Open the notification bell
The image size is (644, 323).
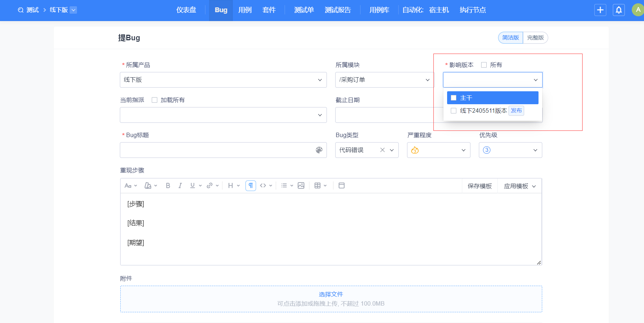618,10
